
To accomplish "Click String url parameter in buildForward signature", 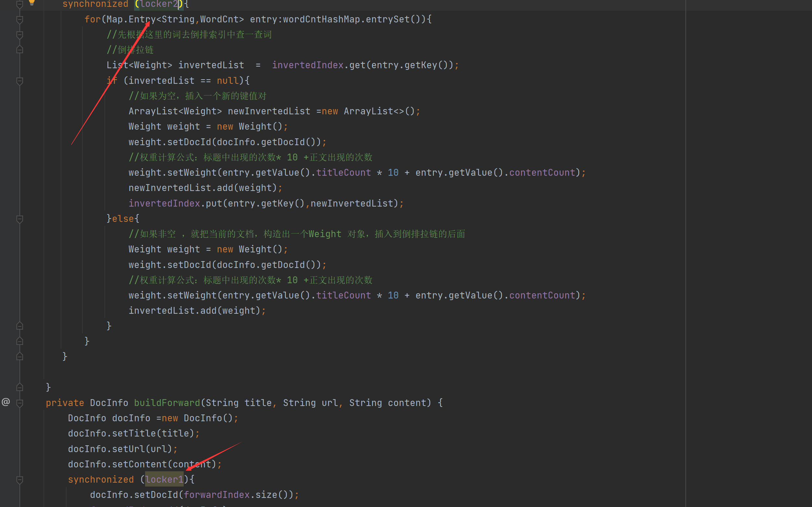I will pos(310,403).
